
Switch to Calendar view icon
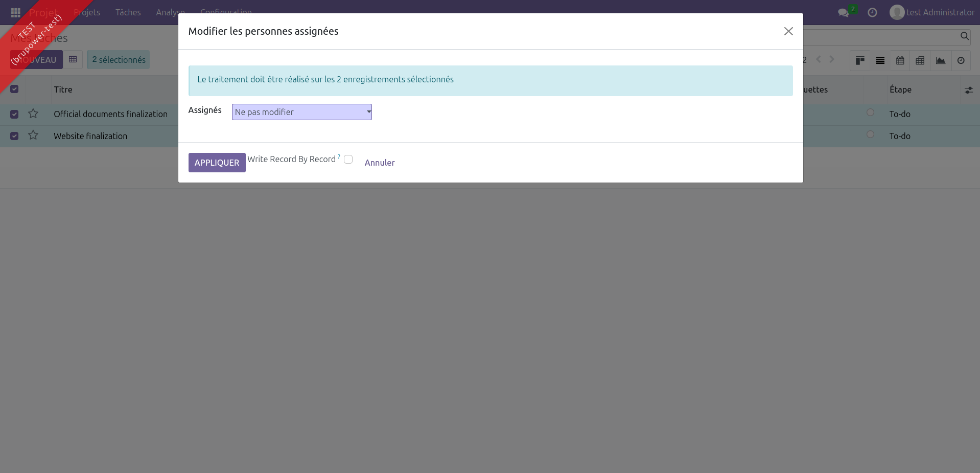pos(900,60)
